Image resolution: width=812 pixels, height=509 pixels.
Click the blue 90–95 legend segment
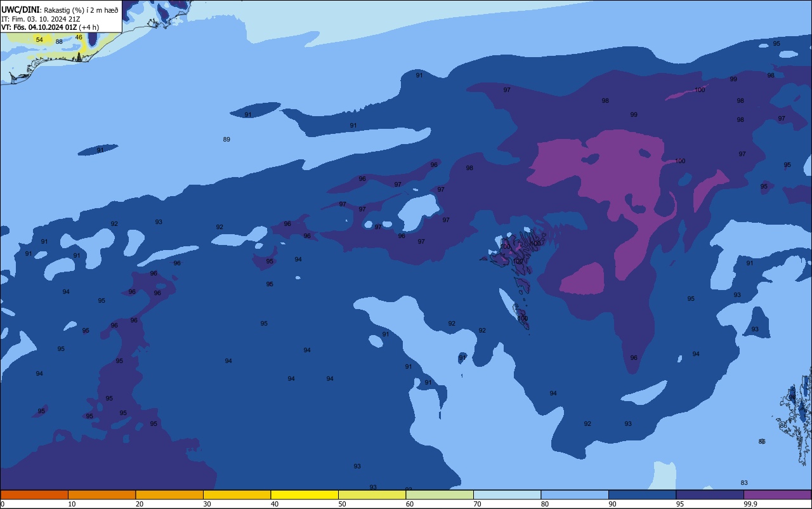click(642, 494)
